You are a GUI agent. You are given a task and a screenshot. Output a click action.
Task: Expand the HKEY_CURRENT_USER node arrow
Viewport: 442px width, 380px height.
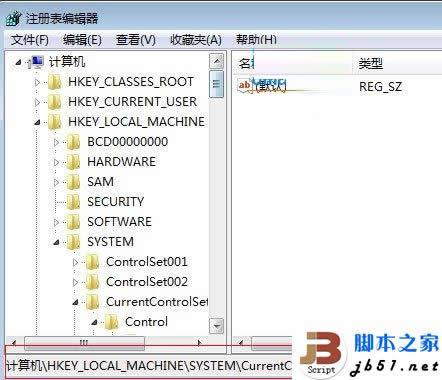(37, 102)
